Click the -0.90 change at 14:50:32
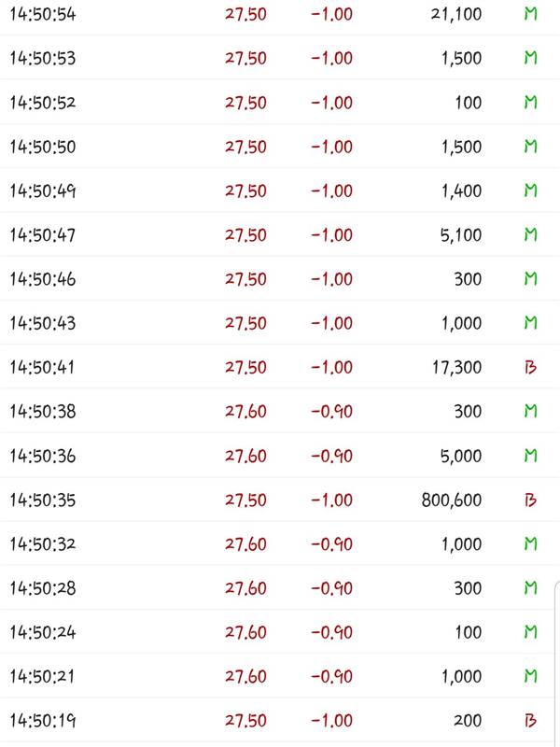The height and width of the screenshot is (747, 560). click(332, 544)
